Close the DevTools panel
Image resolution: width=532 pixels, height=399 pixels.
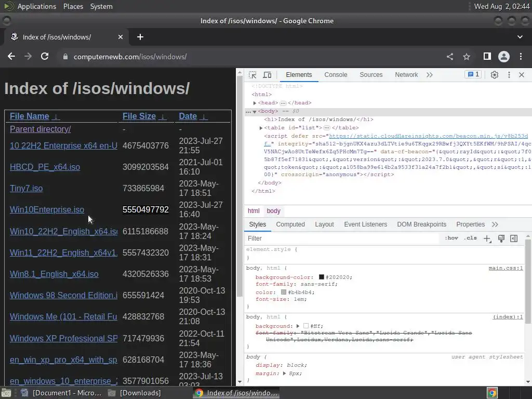[522, 75]
